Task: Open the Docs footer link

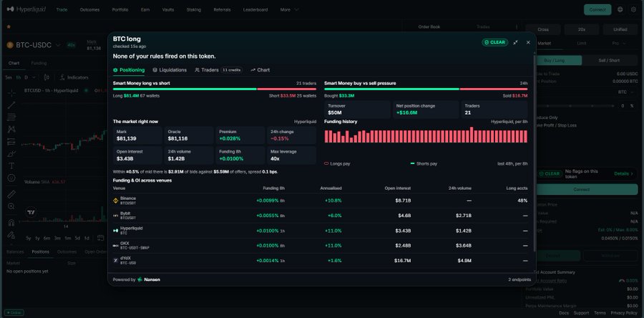Action: [x=564, y=313]
